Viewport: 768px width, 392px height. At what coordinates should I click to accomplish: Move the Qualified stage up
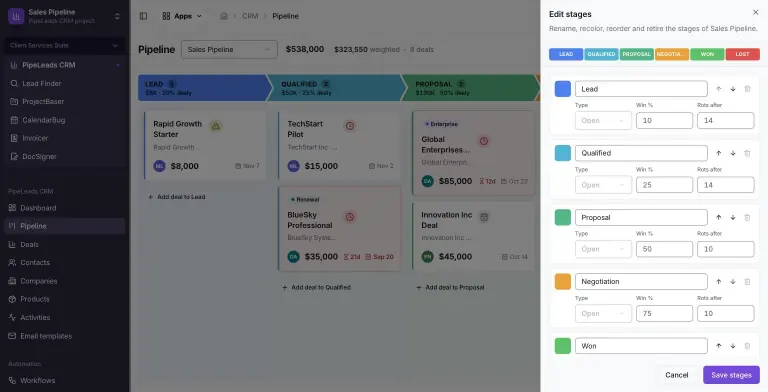[719, 153]
